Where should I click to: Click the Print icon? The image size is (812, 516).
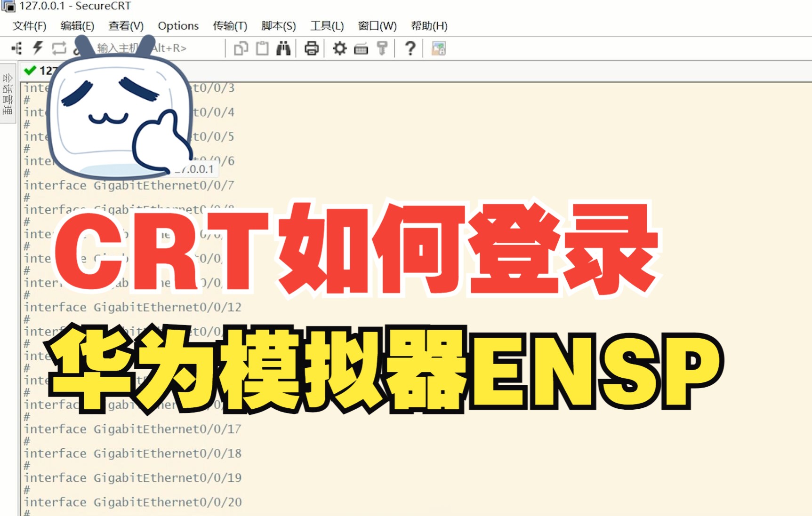(312, 48)
